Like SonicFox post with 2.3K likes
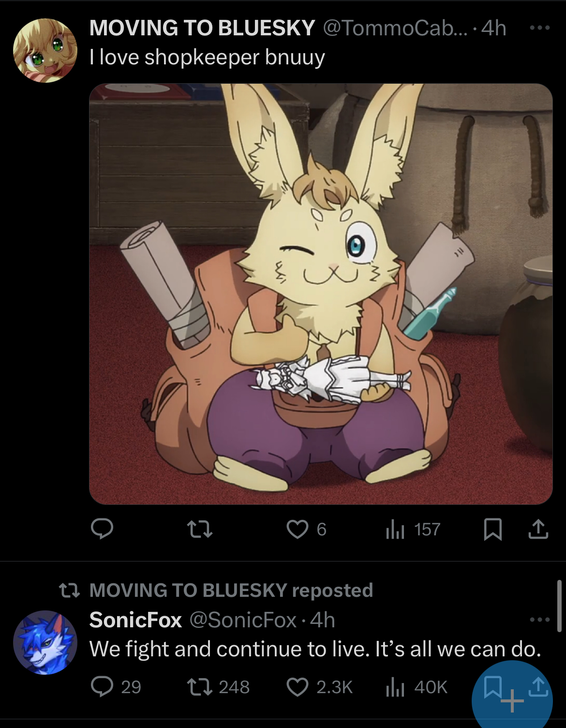The height and width of the screenshot is (728, 566). pos(319,686)
